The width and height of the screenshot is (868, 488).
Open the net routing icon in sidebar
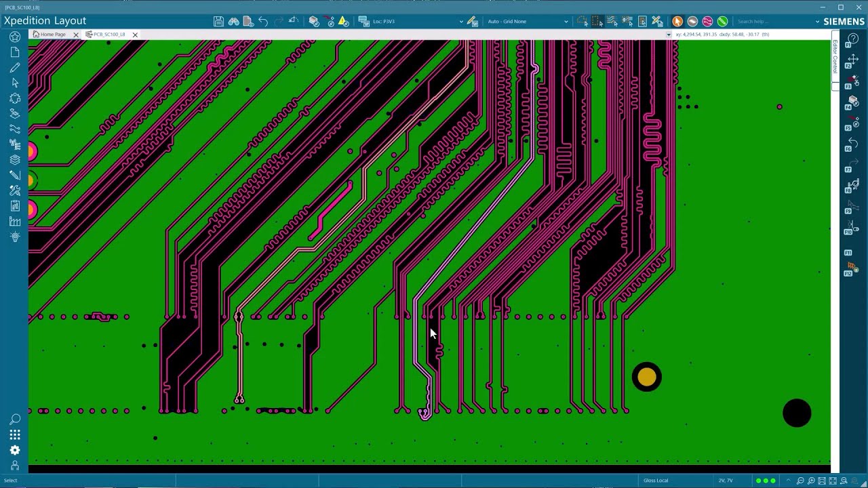pos(15,129)
